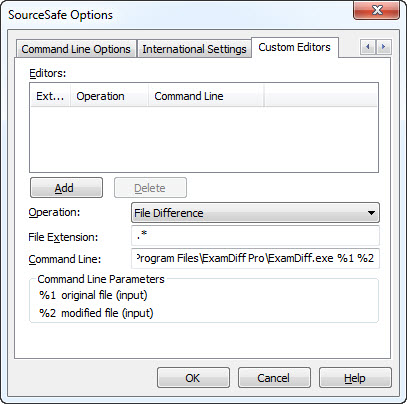Focus the Command Line input field
Viewport: 407px width, 404px height.
pyautogui.click(x=255, y=258)
